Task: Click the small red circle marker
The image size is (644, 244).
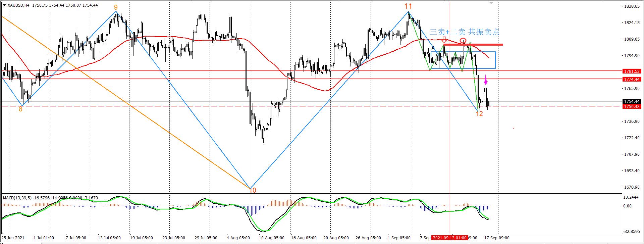Action: (x=463, y=41)
